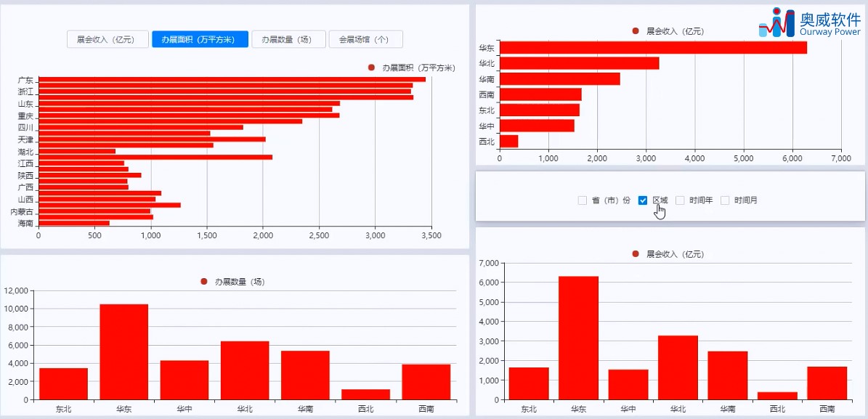Select 华东 column in 办展数量 chart
Viewport: 868px width, 419px height.
[124, 352]
